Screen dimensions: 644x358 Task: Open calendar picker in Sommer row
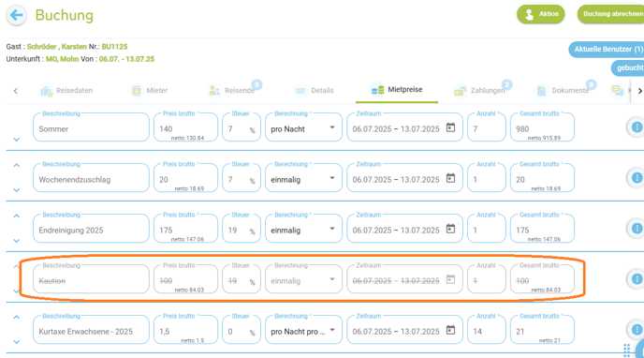click(450, 127)
